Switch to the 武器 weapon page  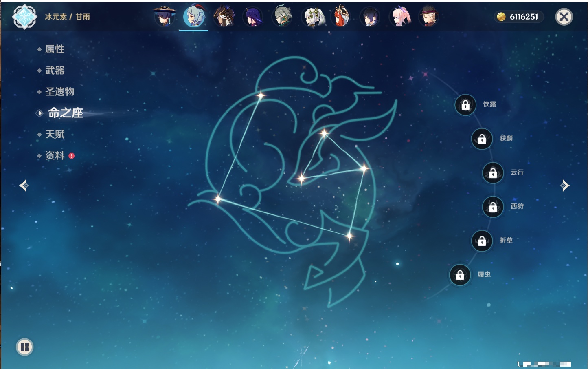55,71
